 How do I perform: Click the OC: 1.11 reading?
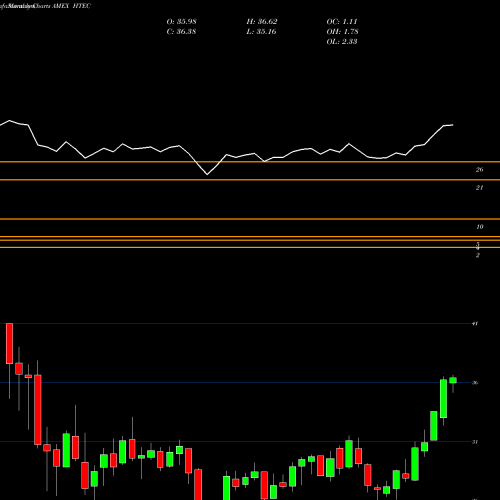point(342,22)
